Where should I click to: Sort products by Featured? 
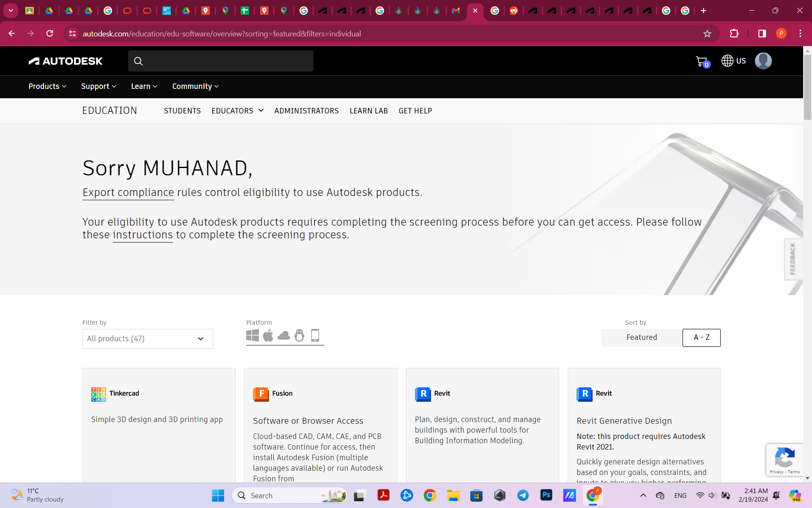coord(642,337)
